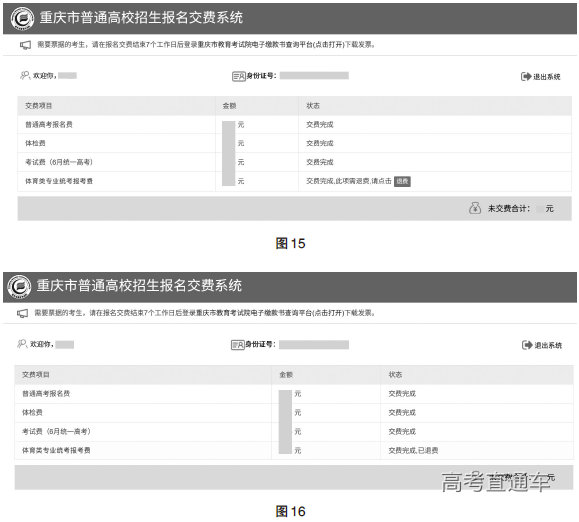Click 交费完成 status of 普通高考报名费 in Figure 16
The height and width of the screenshot is (522, 579).
[402, 394]
